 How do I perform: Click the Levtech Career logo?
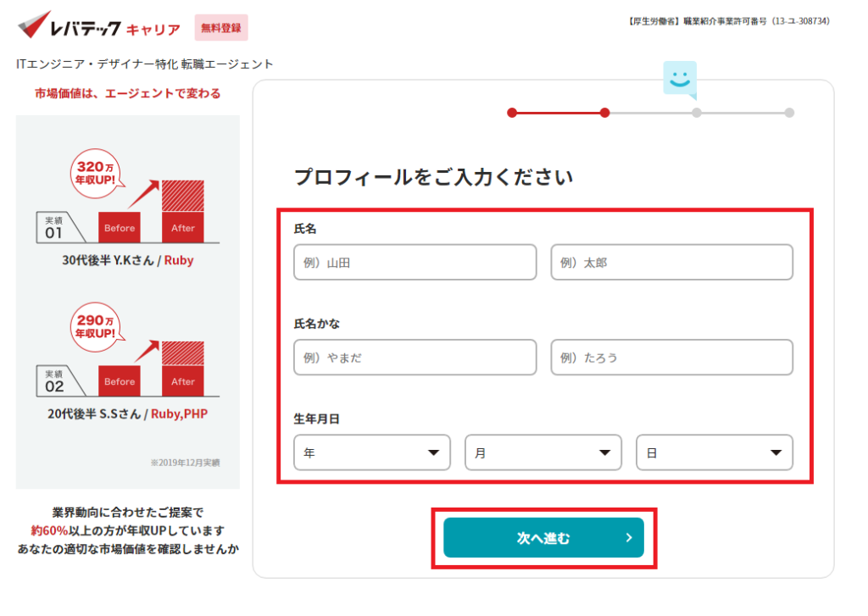point(98,28)
